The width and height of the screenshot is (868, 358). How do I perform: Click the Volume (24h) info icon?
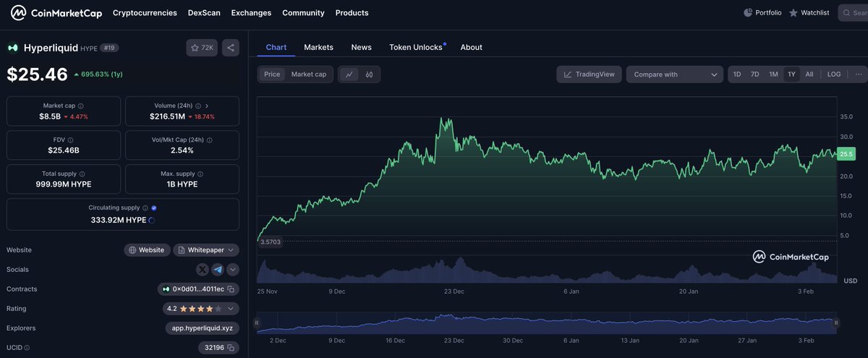point(199,106)
